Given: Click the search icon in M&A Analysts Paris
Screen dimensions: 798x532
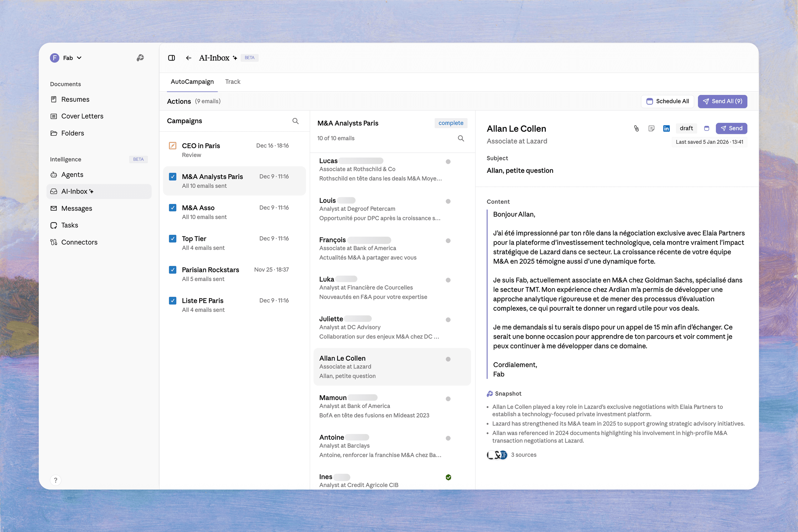Looking at the screenshot, I should point(461,138).
